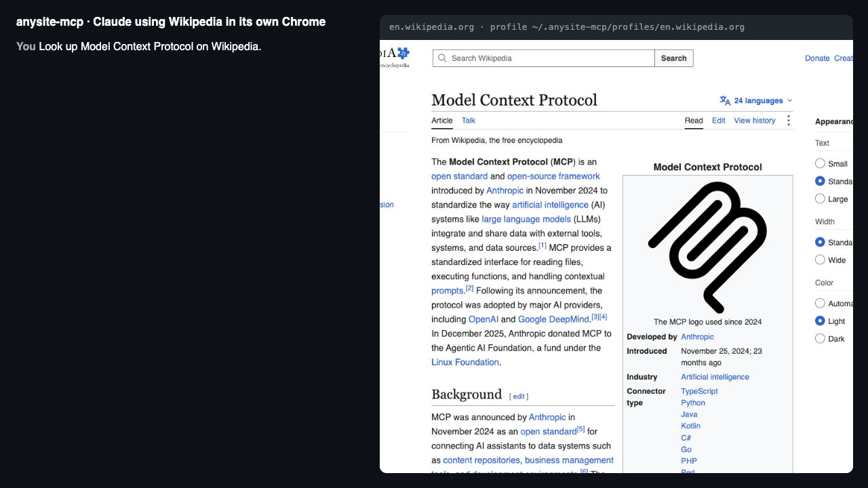Image resolution: width=868 pixels, height=488 pixels.
Task: Open the three-dot page tools menu
Action: point(789,121)
